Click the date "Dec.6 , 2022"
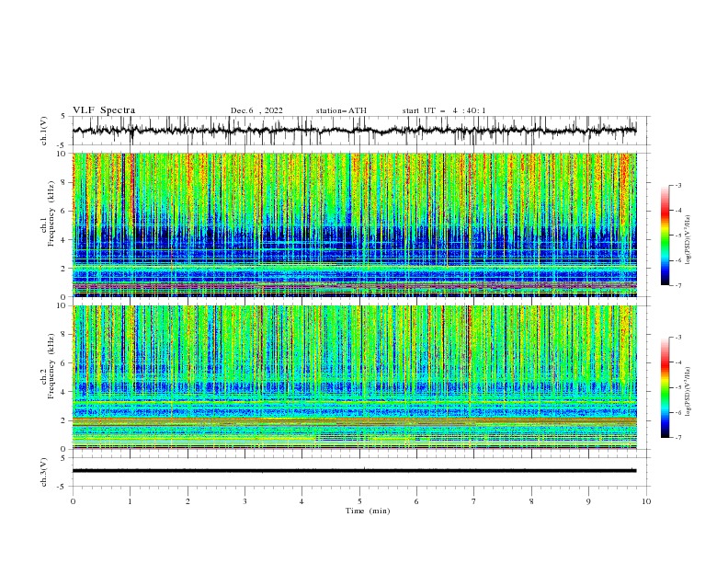This screenshot has width=728, height=563. coord(256,110)
